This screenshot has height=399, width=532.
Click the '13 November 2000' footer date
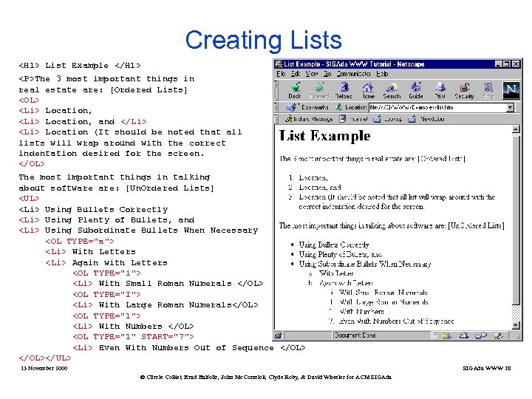(44, 368)
